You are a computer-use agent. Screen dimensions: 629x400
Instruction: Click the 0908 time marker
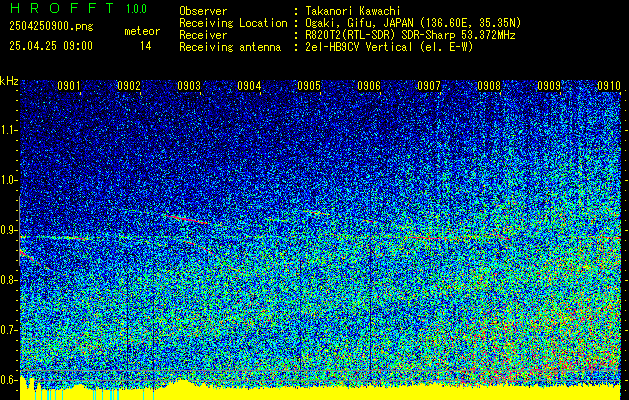click(489, 86)
